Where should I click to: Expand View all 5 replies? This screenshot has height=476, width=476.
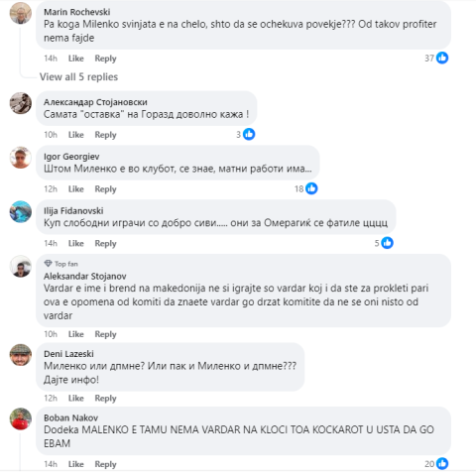click(x=78, y=76)
